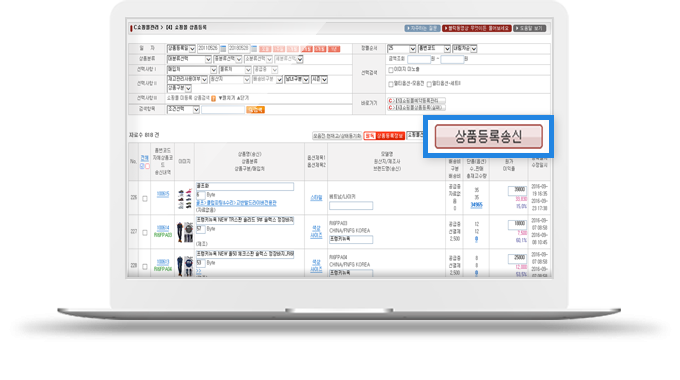Open the 대분류선택 category dropdown
Viewport: 680px width, 380px height.
189,59
